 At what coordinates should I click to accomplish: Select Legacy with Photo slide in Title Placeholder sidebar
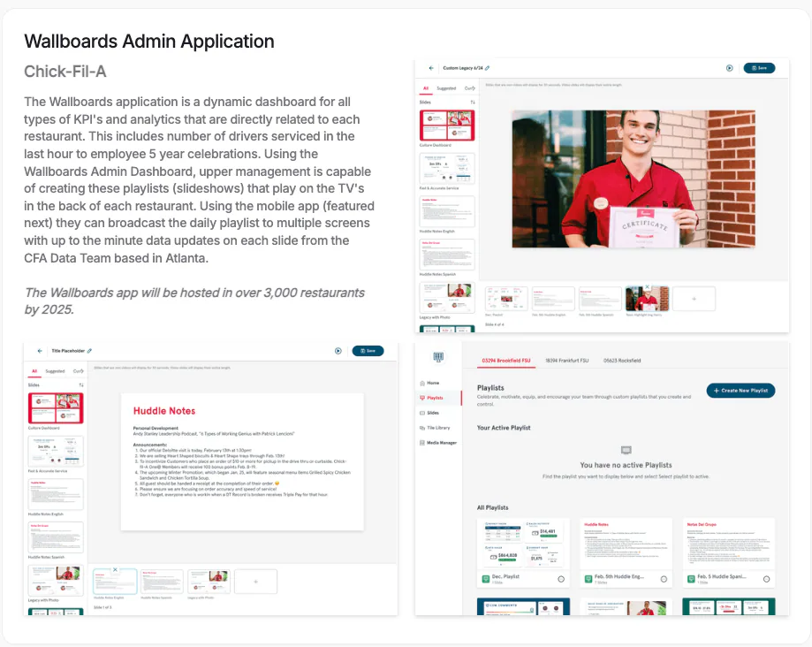tap(56, 580)
